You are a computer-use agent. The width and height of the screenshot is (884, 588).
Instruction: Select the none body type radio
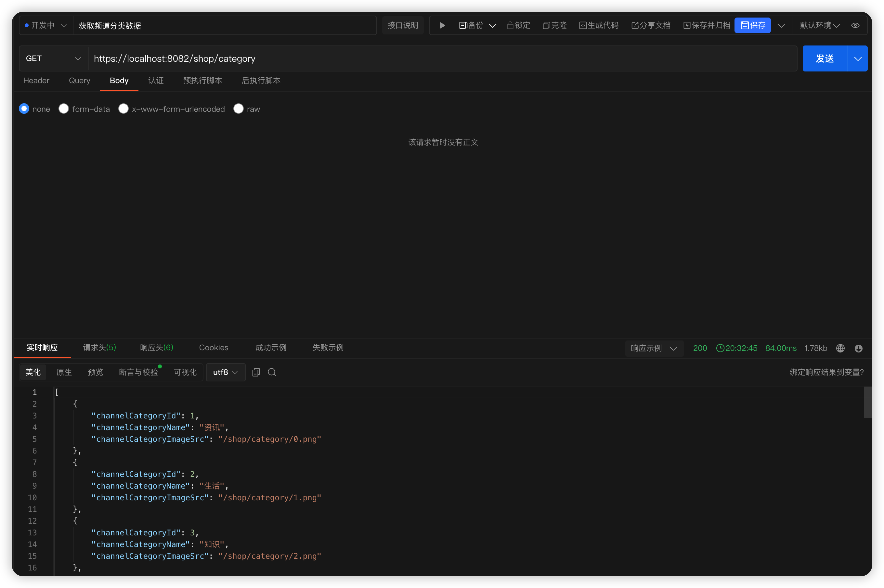pyautogui.click(x=24, y=109)
